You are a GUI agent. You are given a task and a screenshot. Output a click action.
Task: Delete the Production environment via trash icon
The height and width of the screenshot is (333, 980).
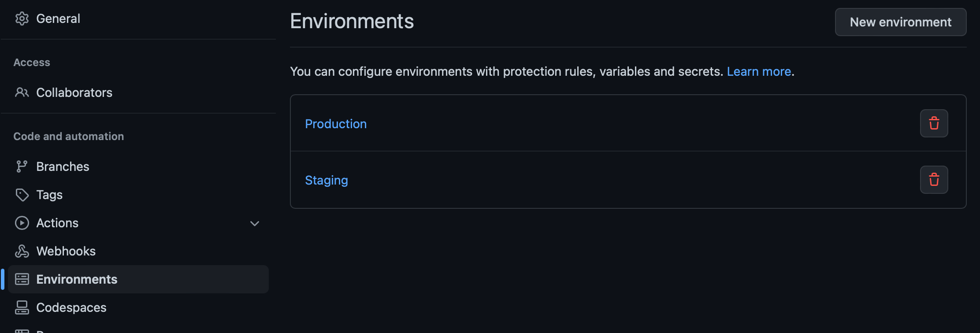[x=934, y=123]
